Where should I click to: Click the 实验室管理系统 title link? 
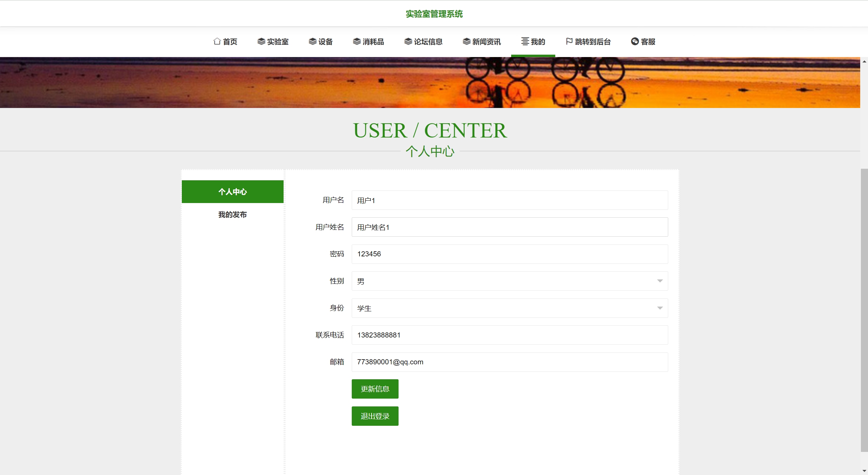point(434,14)
